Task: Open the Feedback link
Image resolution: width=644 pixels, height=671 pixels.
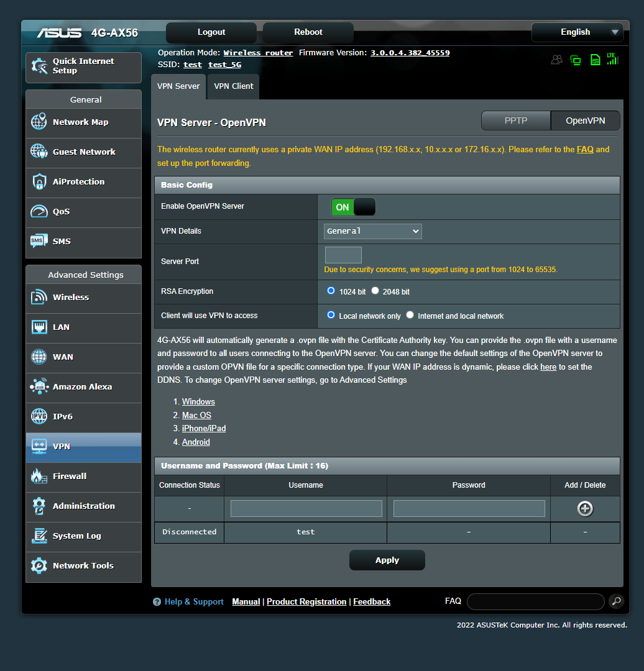Action: 372,601
